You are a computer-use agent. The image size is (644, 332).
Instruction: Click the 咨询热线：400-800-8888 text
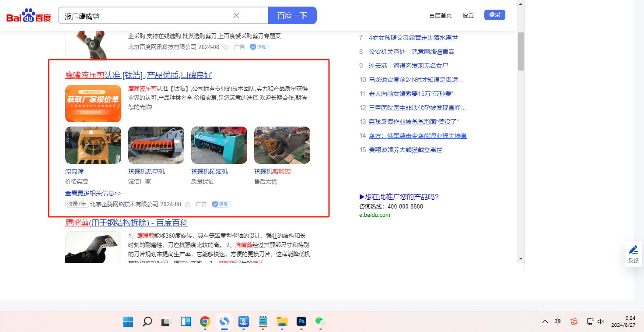(391, 206)
